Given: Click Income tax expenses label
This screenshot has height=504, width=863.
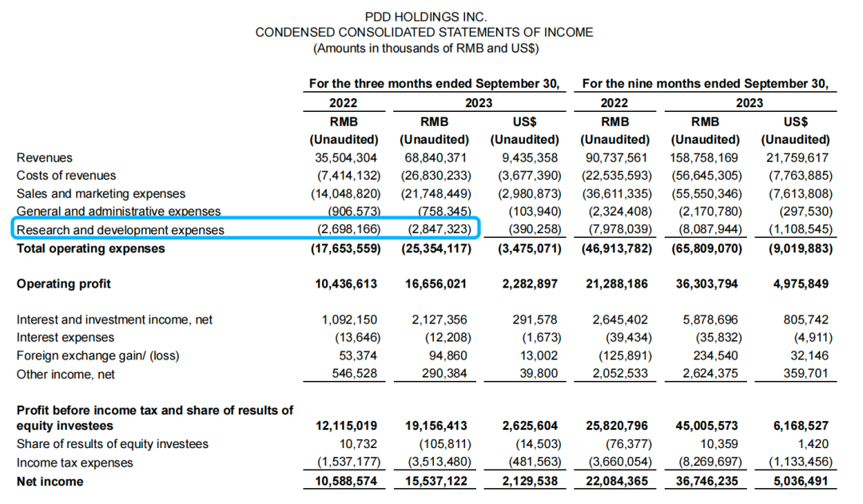Looking at the screenshot, I should tap(75, 462).
